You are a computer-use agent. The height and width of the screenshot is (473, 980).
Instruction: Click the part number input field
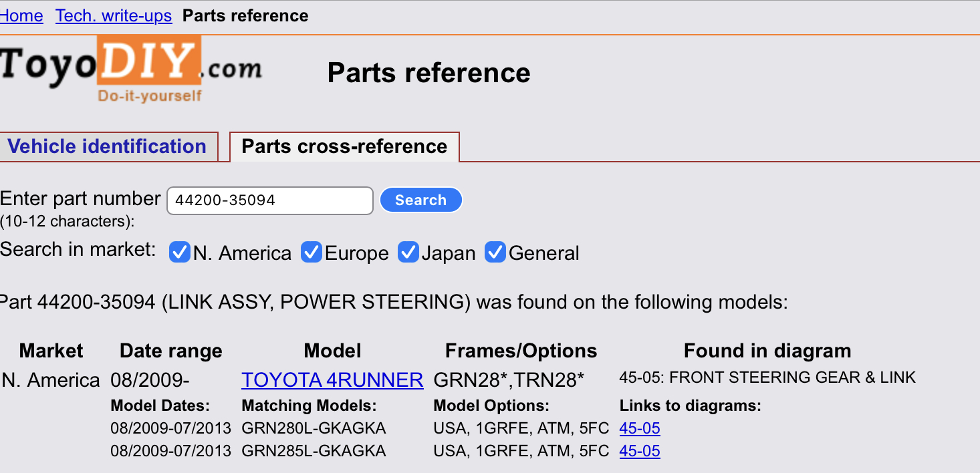270,200
